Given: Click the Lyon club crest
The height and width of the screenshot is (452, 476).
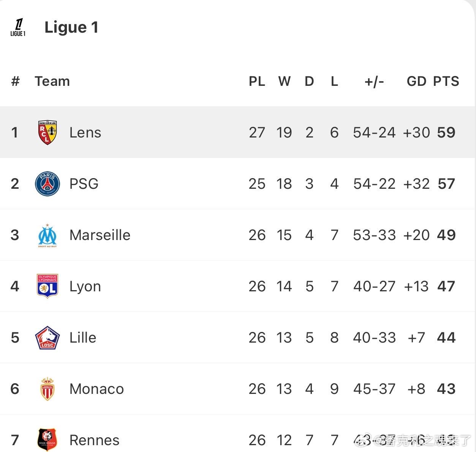Looking at the screenshot, I should tap(47, 286).
